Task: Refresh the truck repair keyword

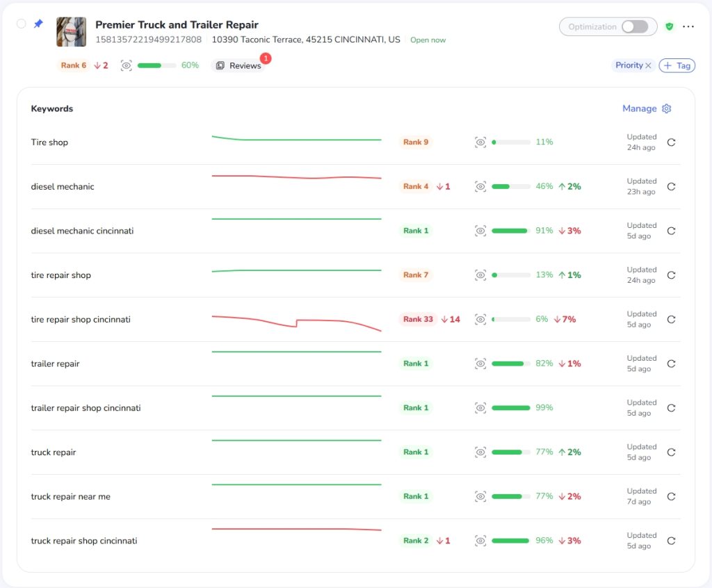Action: (671, 452)
